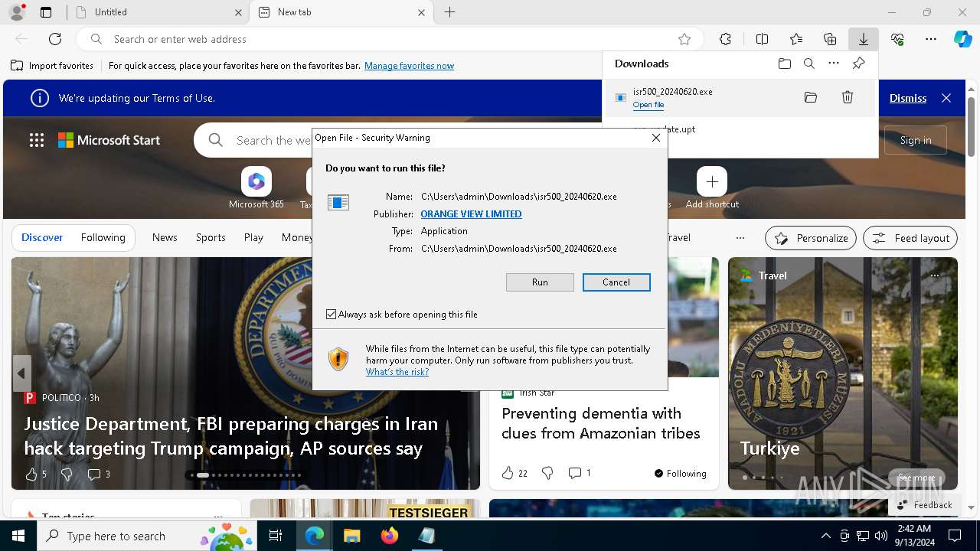Toggle the split screen icon

pos(762,39)
